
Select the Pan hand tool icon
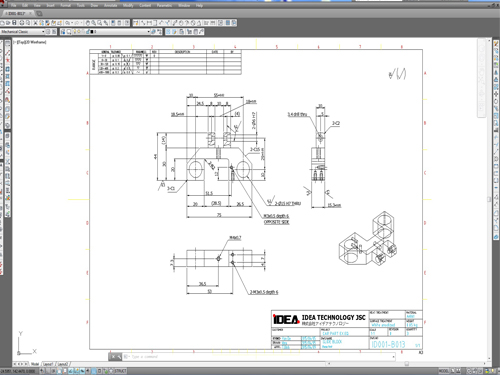point(88,23)
